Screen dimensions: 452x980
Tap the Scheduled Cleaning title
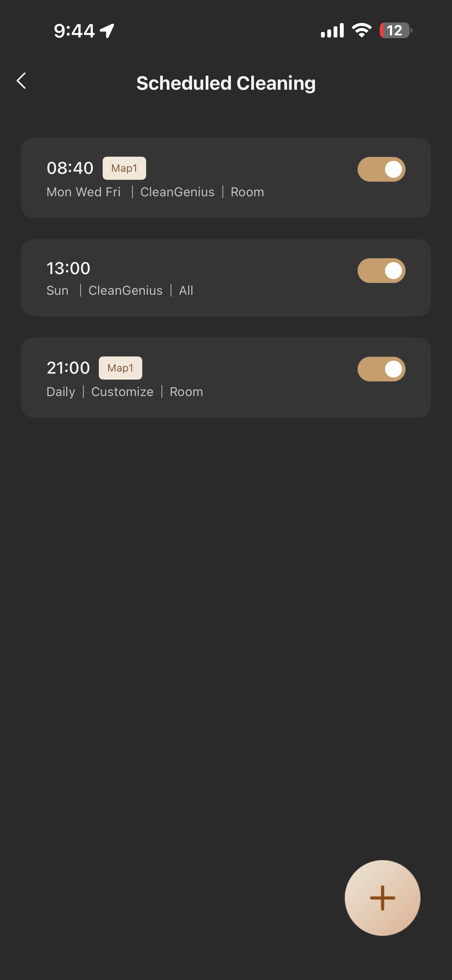point(226,83)
